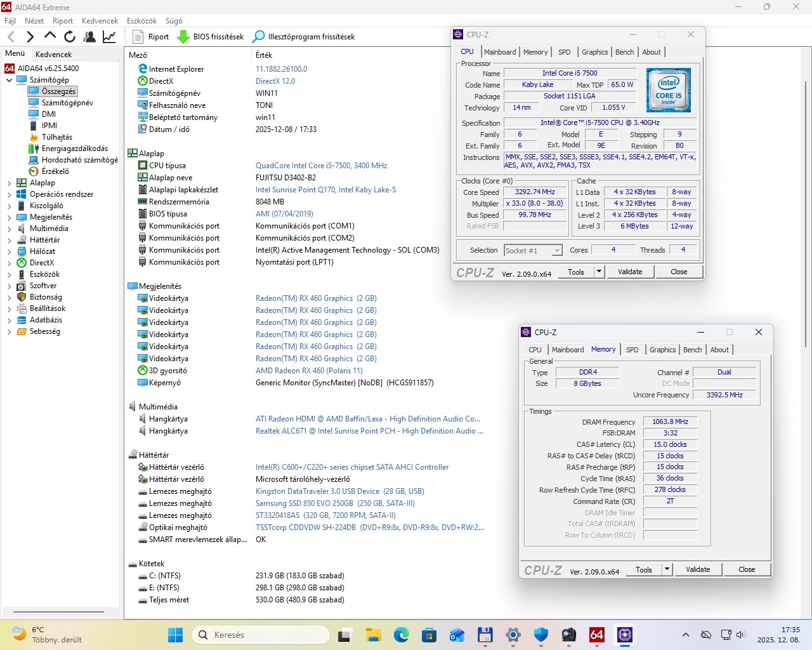812x650 pixels.
Task: Click the Keresés search box on taskbar
Action: point(260,635)
